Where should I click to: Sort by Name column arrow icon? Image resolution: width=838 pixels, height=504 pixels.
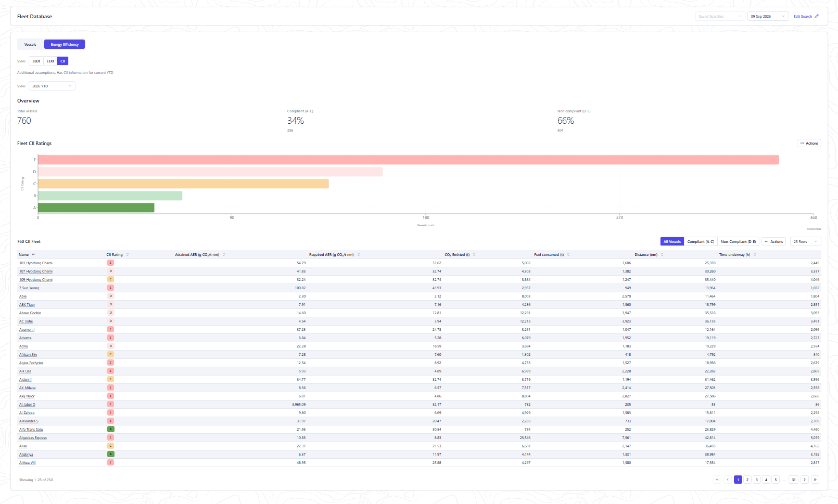coord(33,254)
